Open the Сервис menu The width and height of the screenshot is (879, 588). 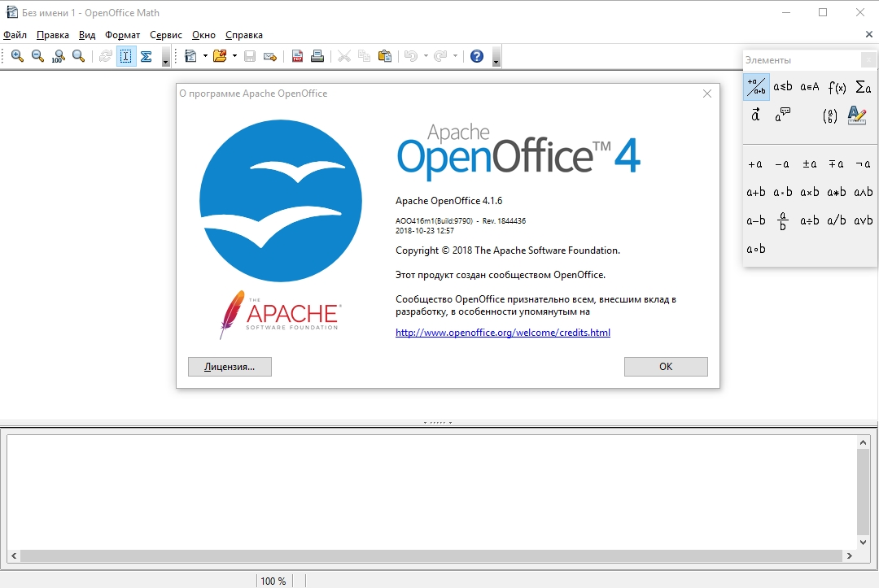166,35
